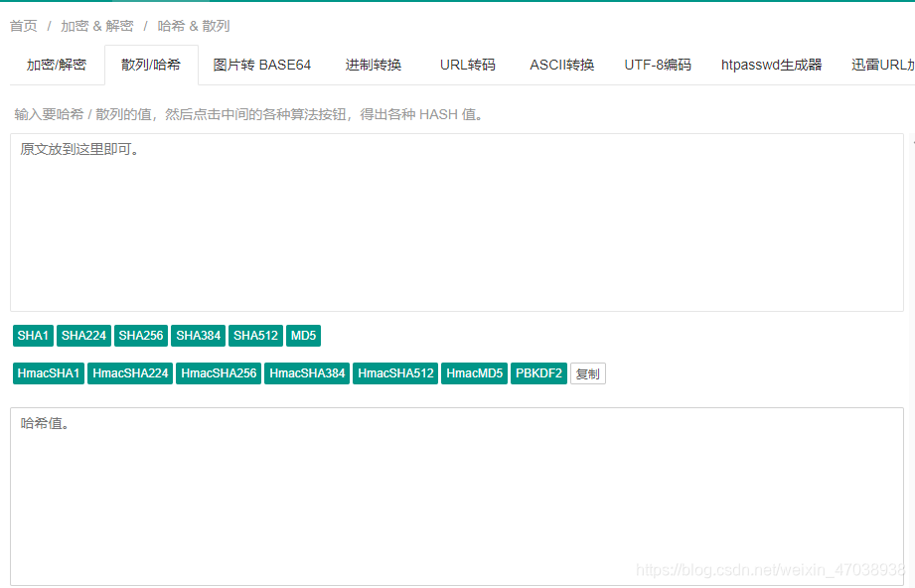The image size is (915, 588).
Task: Generate HmacSHA384 hash
Action: [307, 373]
